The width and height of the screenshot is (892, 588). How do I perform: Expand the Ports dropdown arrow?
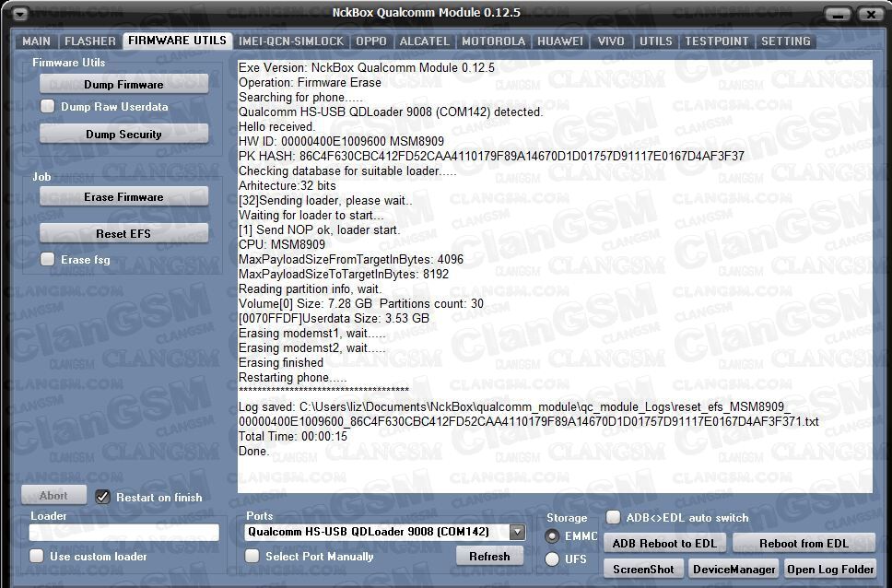[517, 532]
